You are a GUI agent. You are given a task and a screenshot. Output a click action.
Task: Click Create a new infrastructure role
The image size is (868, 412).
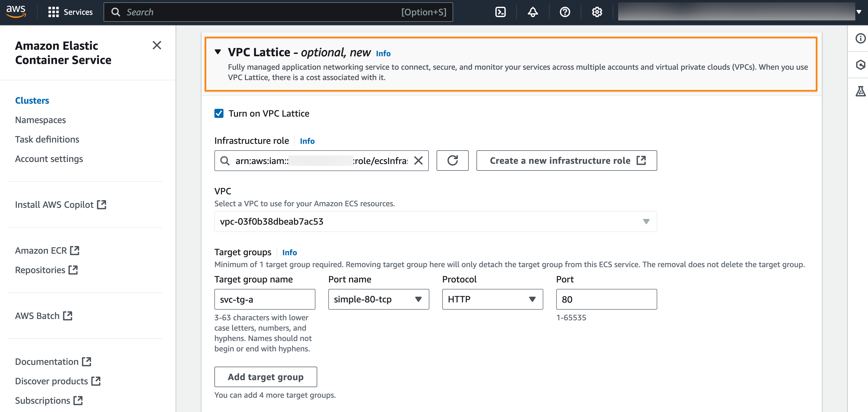(566, 160)
